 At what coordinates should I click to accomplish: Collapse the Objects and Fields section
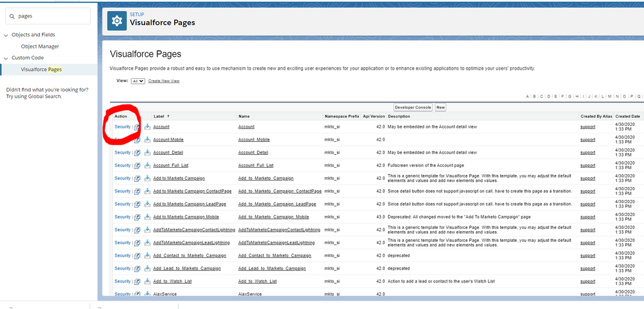pos(6,35)
